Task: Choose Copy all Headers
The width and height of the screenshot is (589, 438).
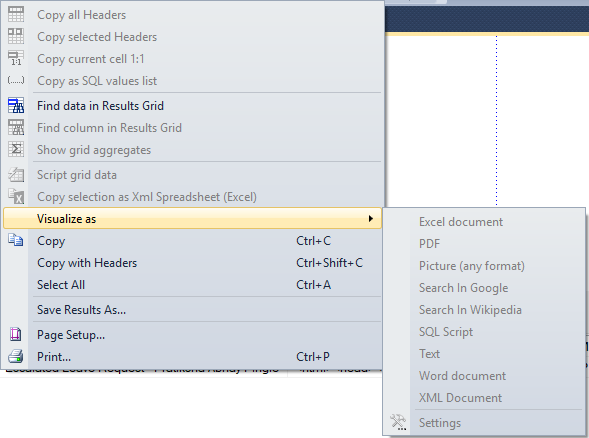Action: [x=193, y=15]
